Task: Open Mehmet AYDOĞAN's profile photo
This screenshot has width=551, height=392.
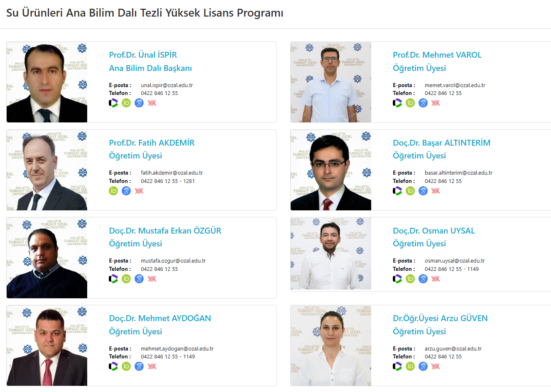Action: click(47, 346)
